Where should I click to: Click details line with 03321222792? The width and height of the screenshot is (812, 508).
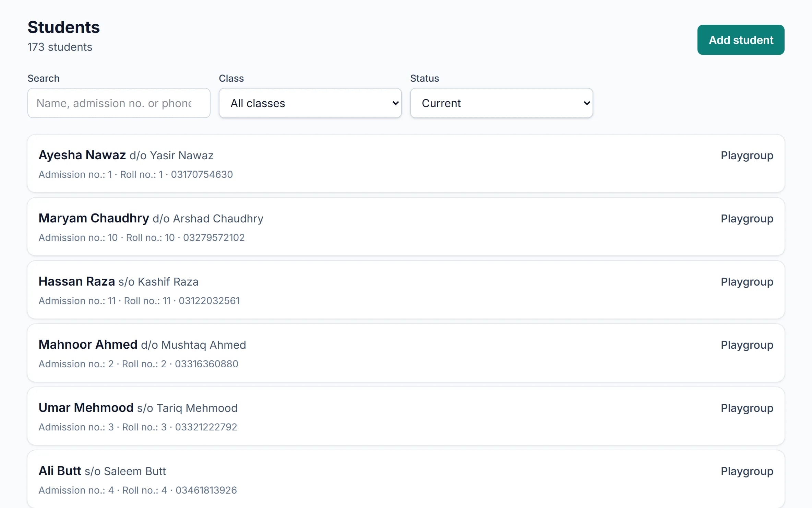click(x=138, y=427)
